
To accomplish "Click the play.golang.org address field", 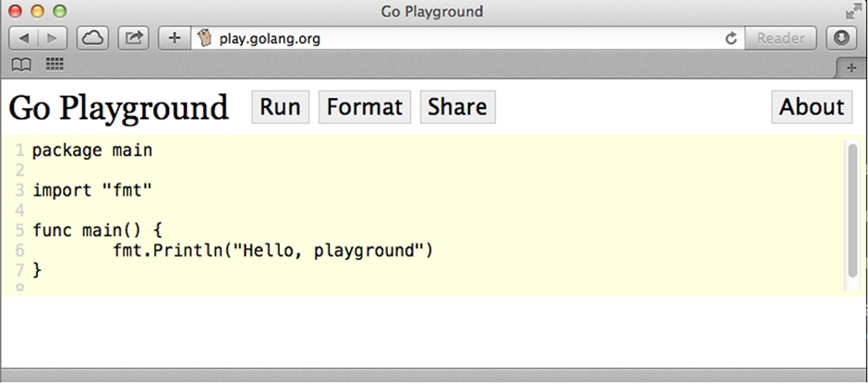I will 462,39.
